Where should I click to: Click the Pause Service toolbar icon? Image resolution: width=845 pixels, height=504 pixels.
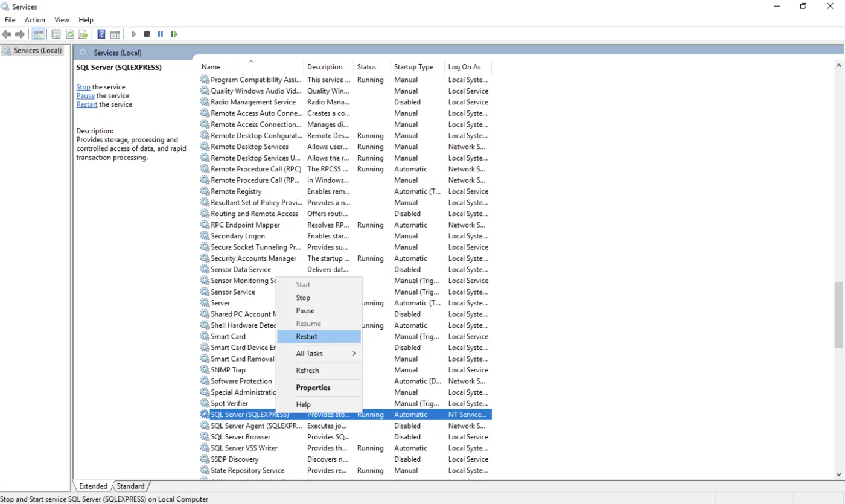pos(161,34)
